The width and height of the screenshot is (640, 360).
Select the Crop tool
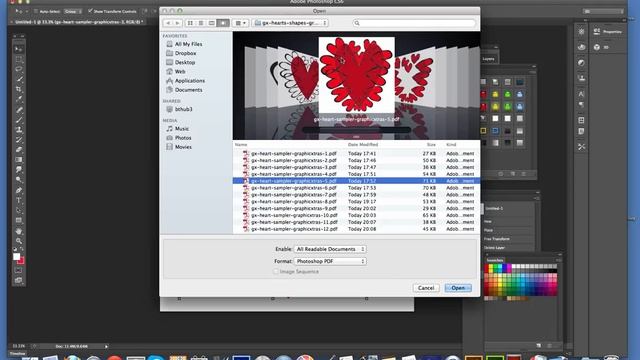click(x=19, y=89)
